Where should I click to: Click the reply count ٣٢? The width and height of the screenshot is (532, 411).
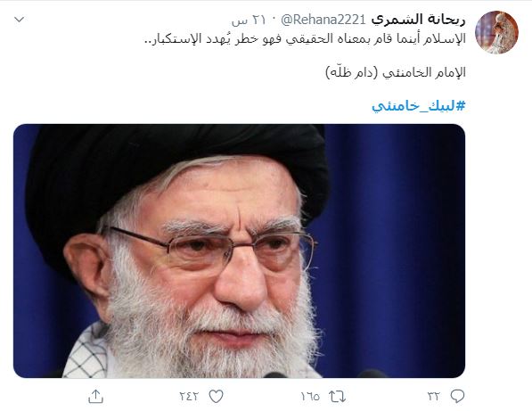coord(434,397)
